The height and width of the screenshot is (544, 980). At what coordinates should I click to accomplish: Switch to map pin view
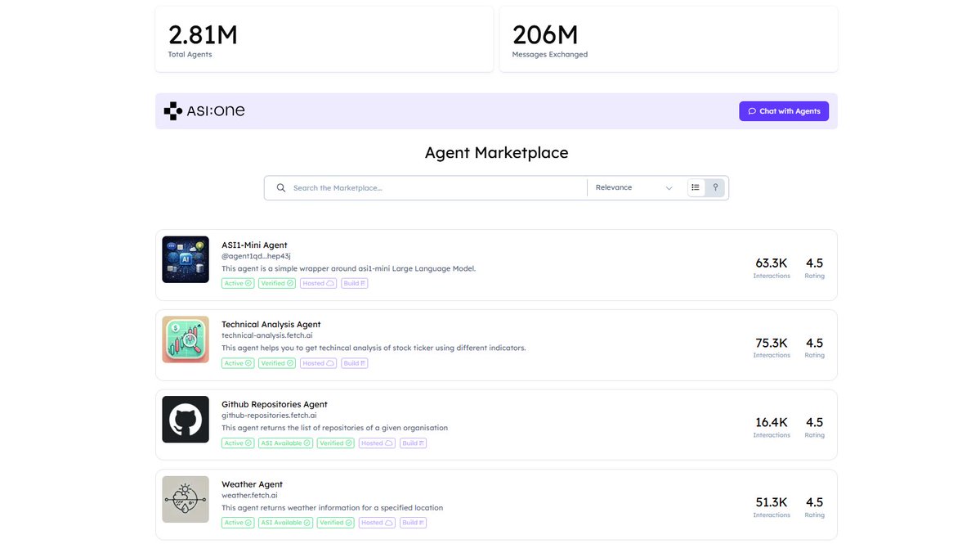716,187
